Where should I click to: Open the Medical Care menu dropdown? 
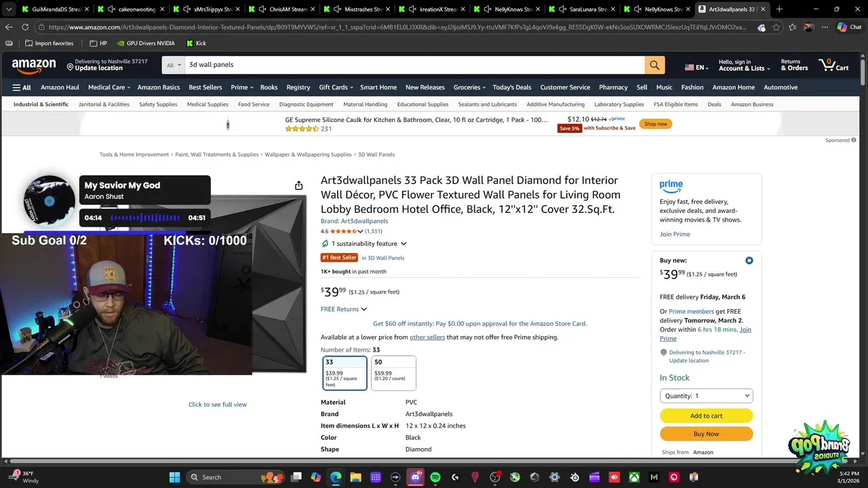click(x=108, y=87)
